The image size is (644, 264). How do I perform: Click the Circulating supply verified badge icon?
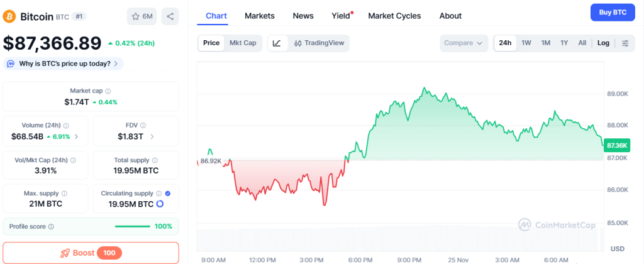tap(167, 194)
